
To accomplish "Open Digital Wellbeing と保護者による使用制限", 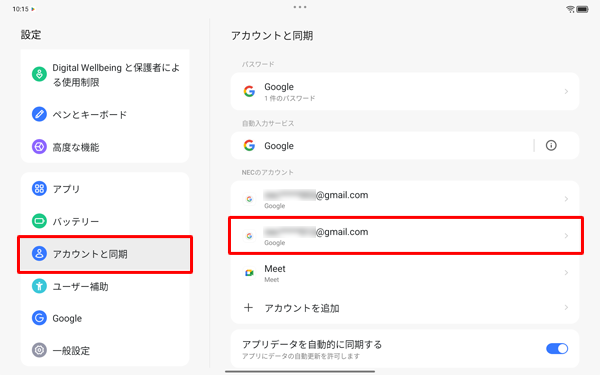I will pyautogui.click(x=105, y=75).
